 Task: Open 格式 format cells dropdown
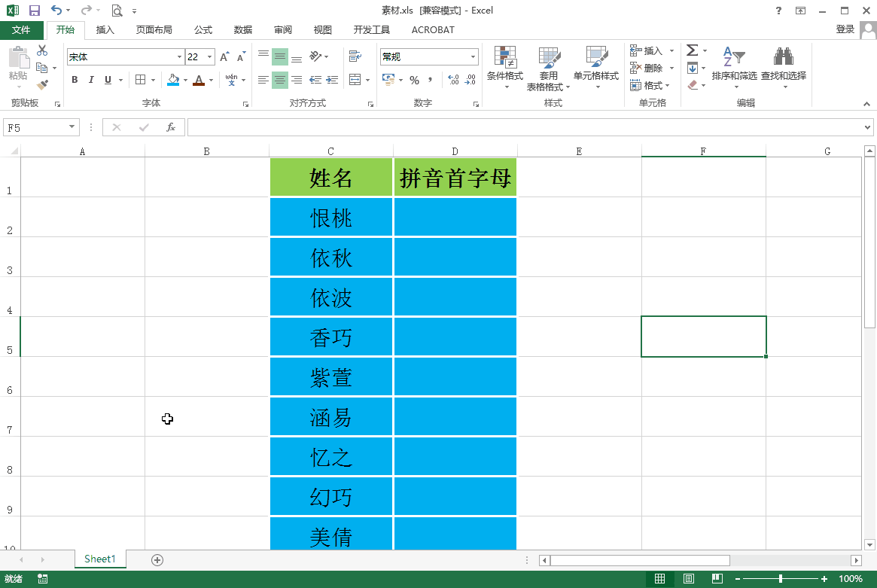[650, 86]
